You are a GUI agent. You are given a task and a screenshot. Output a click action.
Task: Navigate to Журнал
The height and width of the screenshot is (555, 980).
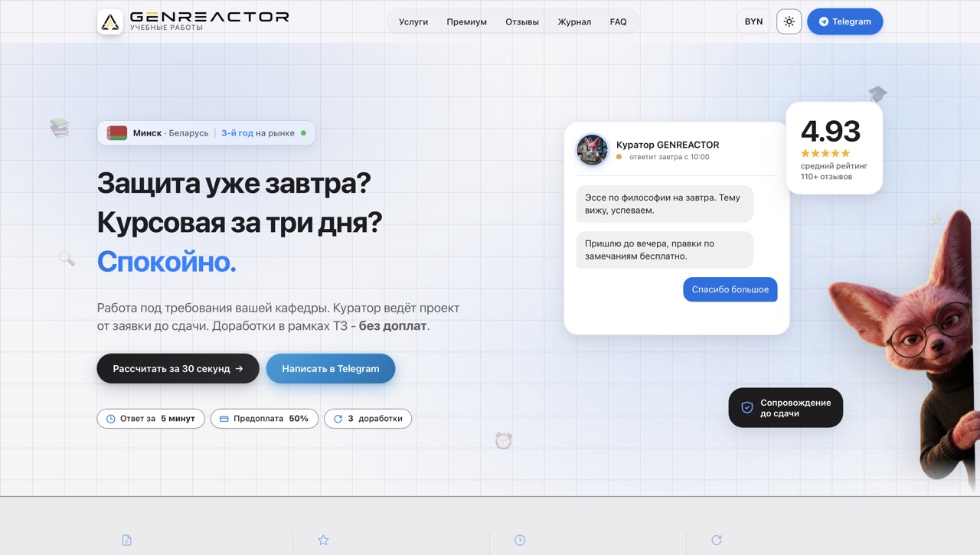coord(574,21)
